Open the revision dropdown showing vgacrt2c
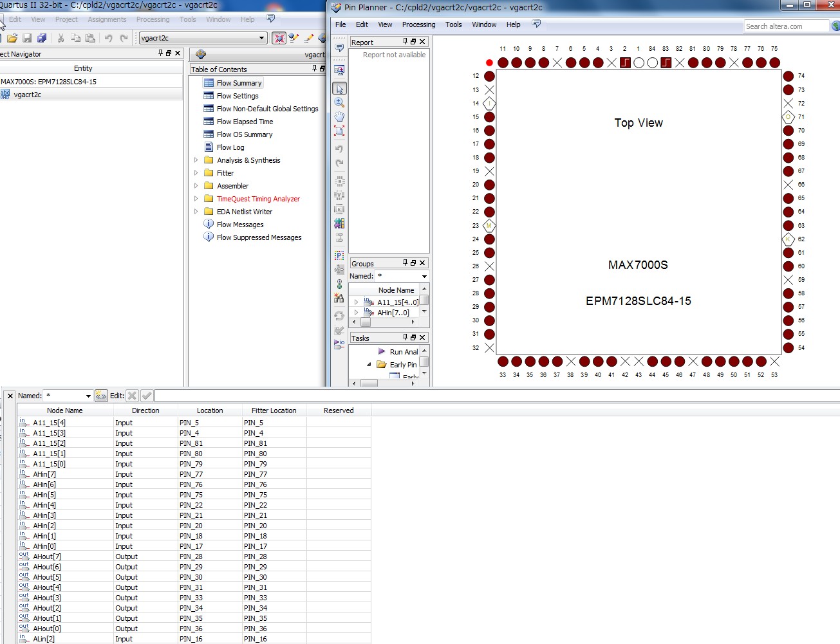This screenshot has height=644, width=840. (262, 38)
